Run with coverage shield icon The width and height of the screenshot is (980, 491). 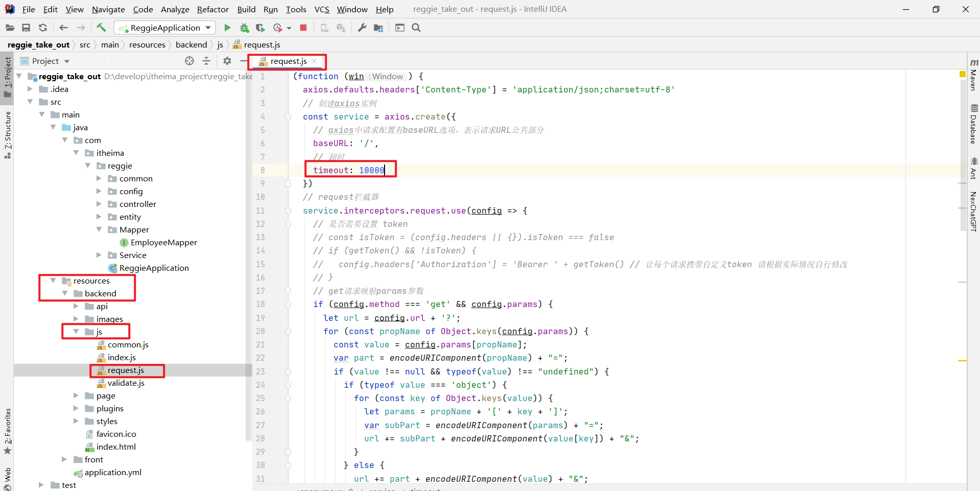260,28
